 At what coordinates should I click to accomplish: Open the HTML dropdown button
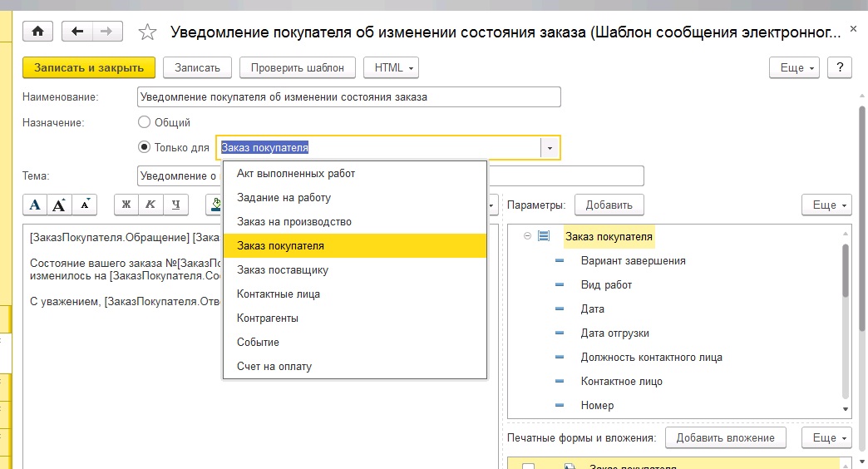[x=391, y=67]
